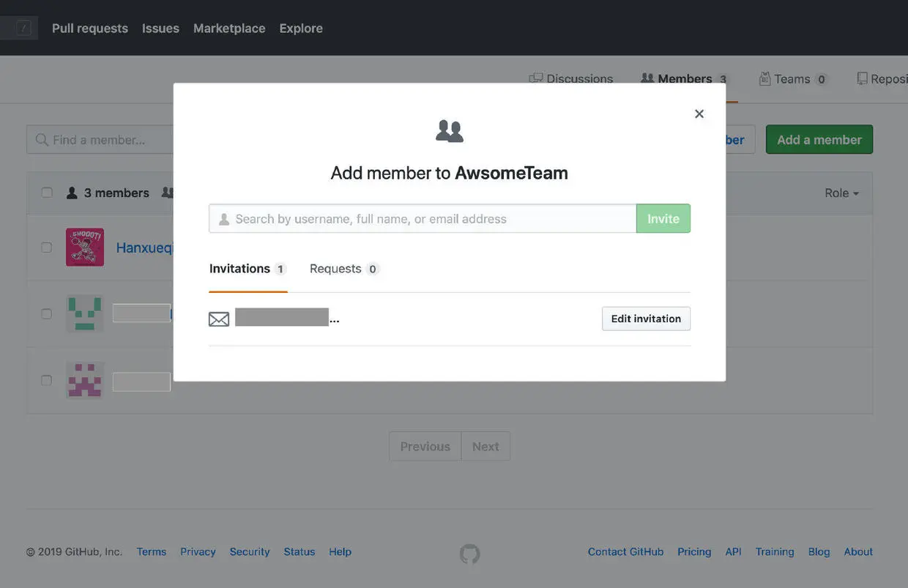
Task: Open the Status footer link
Action: click(x=299, y=551)
